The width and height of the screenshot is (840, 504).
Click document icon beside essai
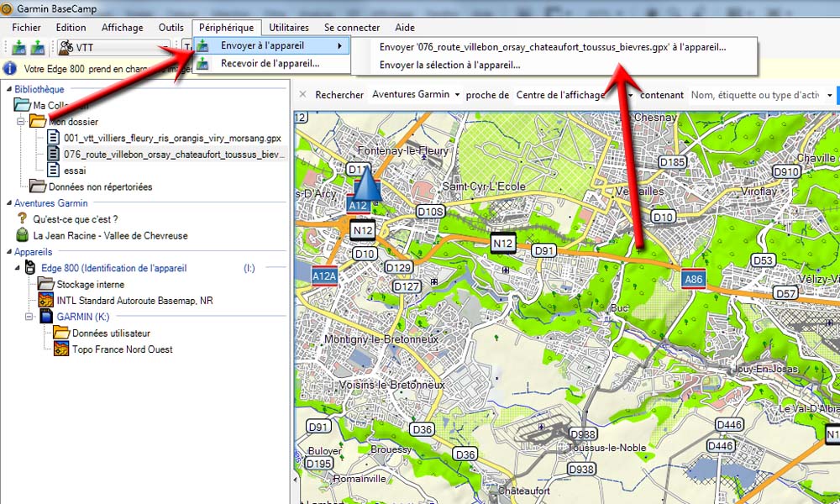53,171
